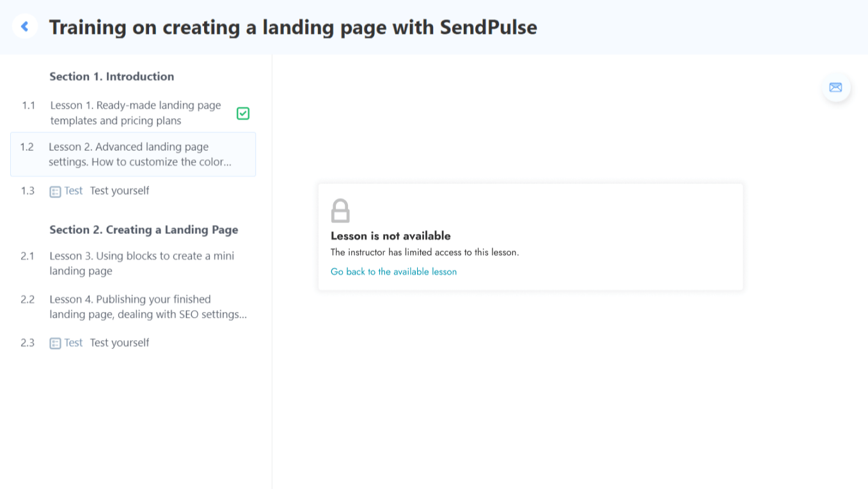Click the back arrow beside the course title

pyautogui.click(x=25, y=26)
